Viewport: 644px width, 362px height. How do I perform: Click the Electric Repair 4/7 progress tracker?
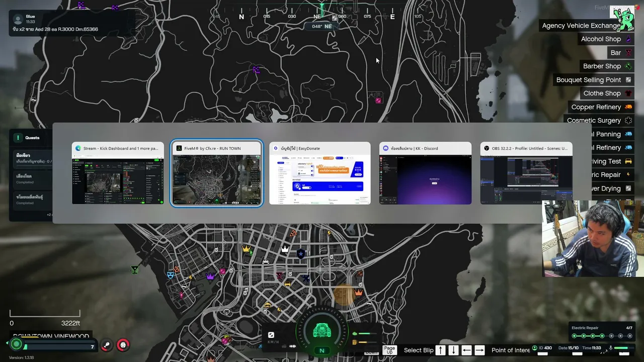click(x=602, y=332)
